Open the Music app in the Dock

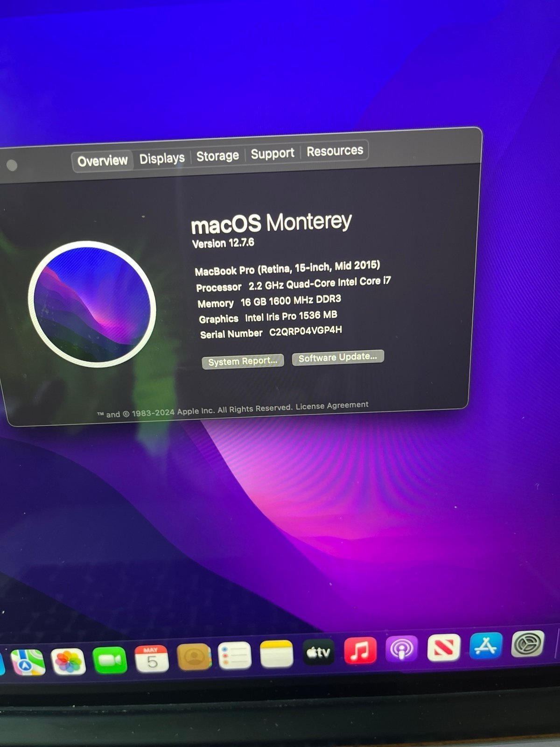360,650
